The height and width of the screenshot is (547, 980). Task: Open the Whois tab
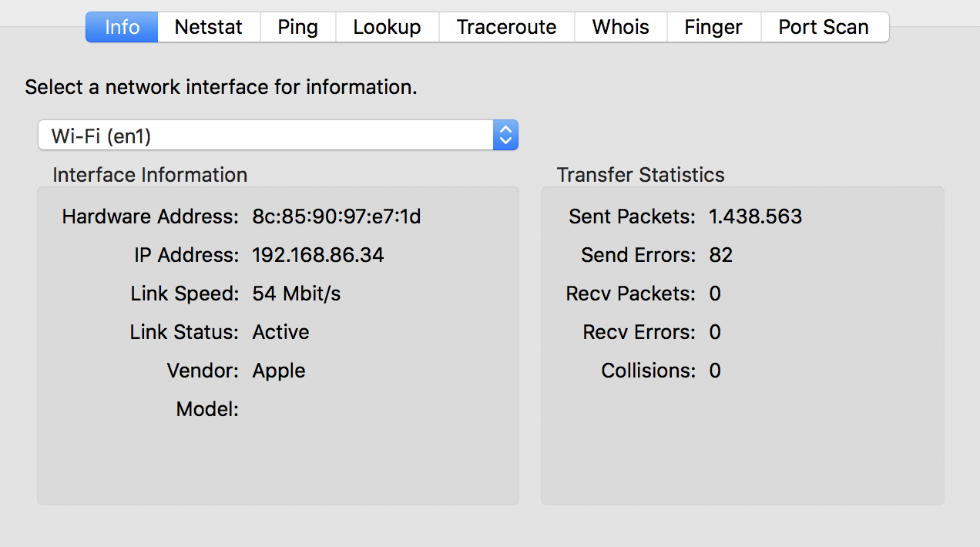(x=620, y=27)
